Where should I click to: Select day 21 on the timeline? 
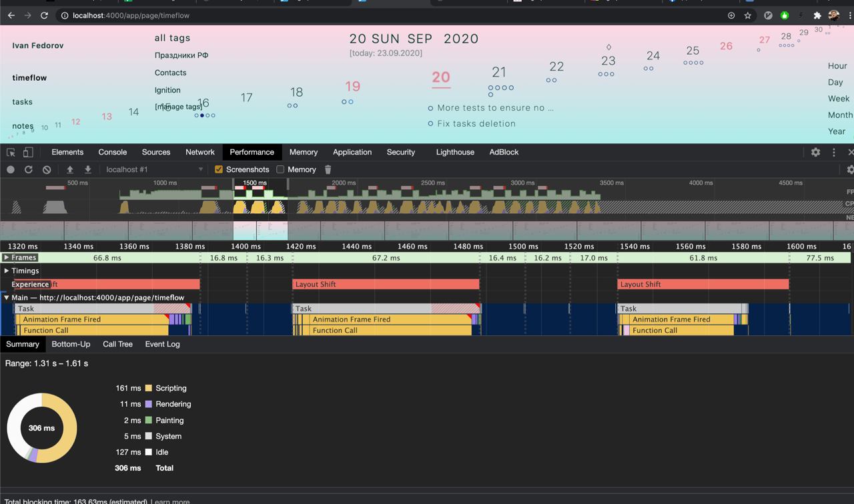(499, 72)
